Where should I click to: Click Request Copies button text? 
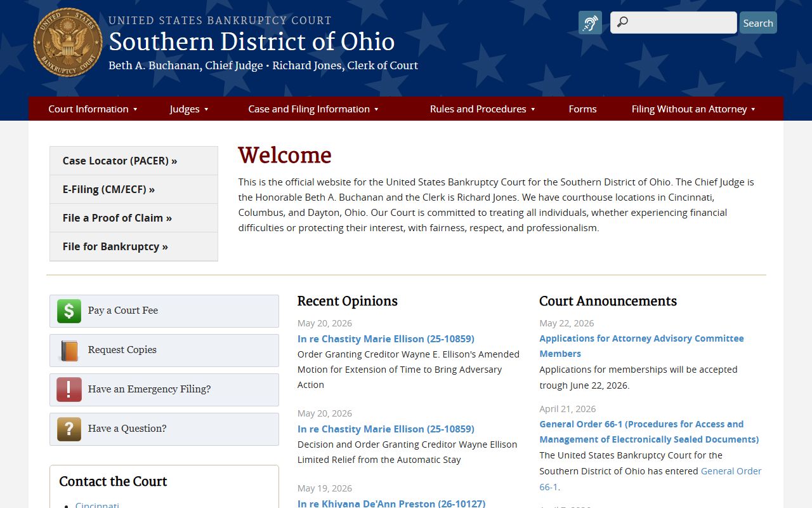122,350
